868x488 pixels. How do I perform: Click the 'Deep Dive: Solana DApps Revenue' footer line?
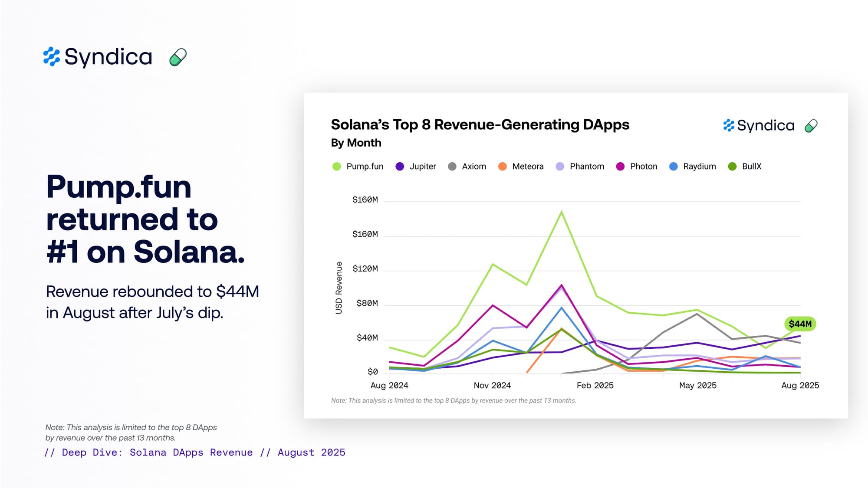point(195,452)
